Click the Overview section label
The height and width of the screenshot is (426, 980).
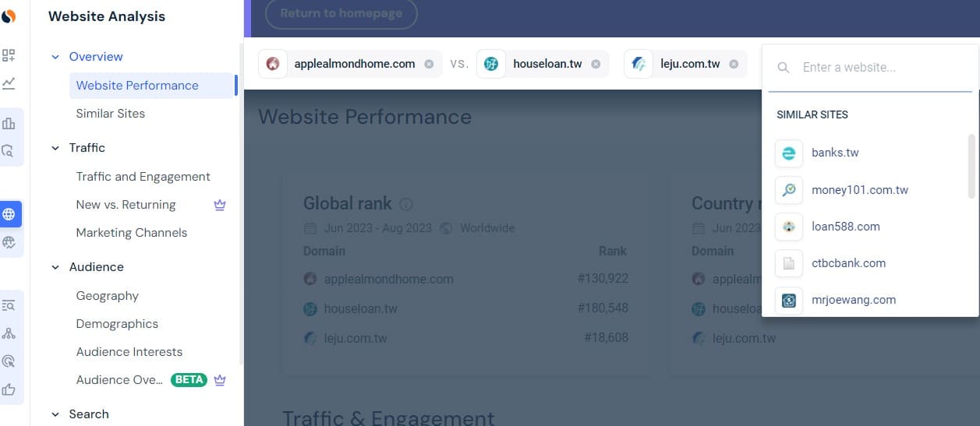(x=96, y=57)
